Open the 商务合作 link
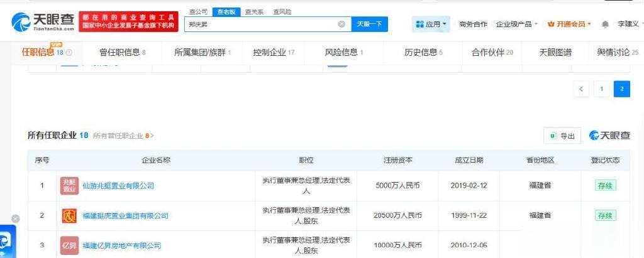Screen dimensions: 644x258 (x=473, y=24)
